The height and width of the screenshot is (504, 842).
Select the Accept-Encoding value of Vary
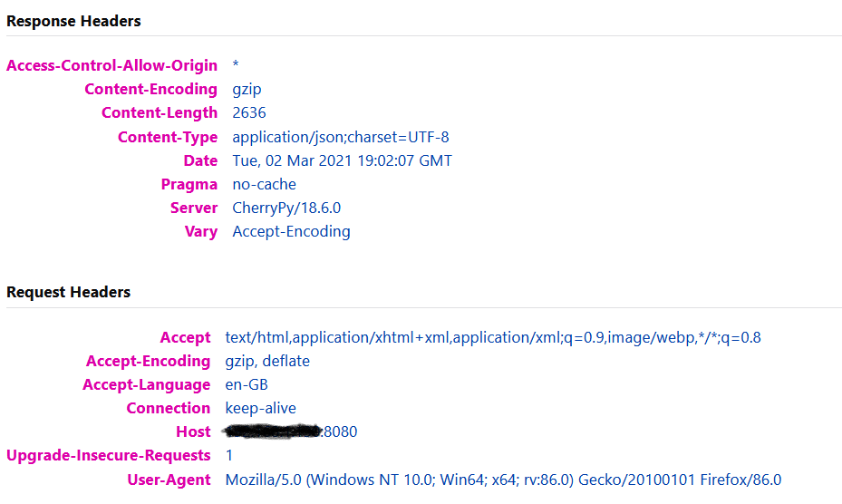pyautogui.click(x=292, y=231)
